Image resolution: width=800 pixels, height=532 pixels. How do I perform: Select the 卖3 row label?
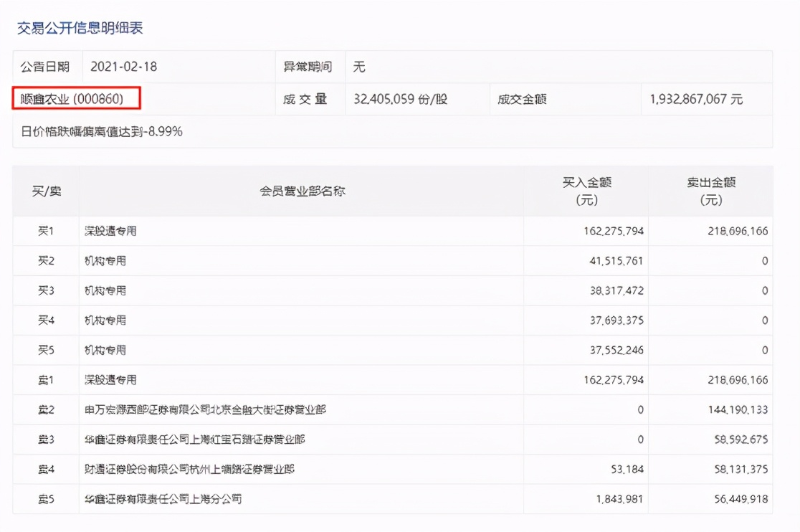[46, 440]
